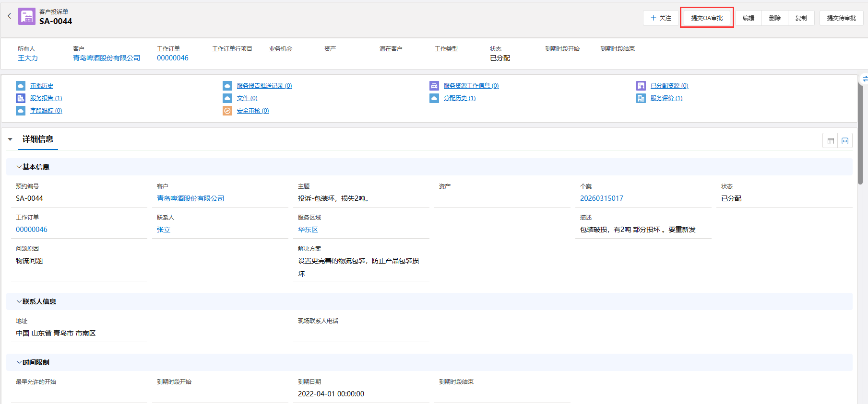Viewport: 868px width, 404px height.
Task: Click the purple customer complaint record icon
Action: [x=27, y=16]
